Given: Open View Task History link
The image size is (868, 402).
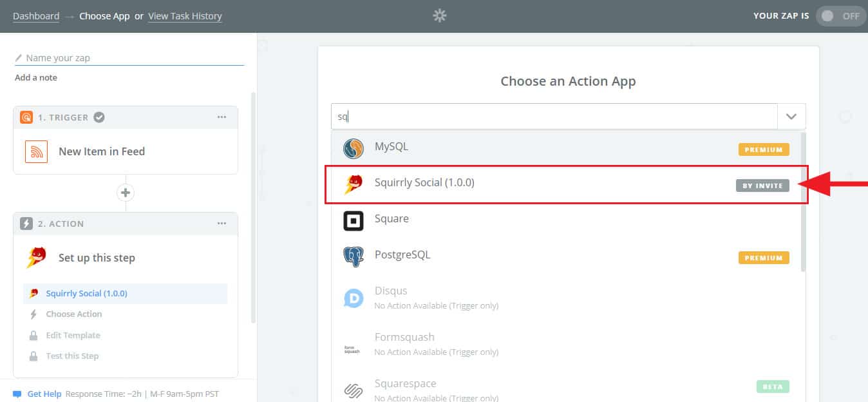Looking at the screenshot, I should 185,16.
